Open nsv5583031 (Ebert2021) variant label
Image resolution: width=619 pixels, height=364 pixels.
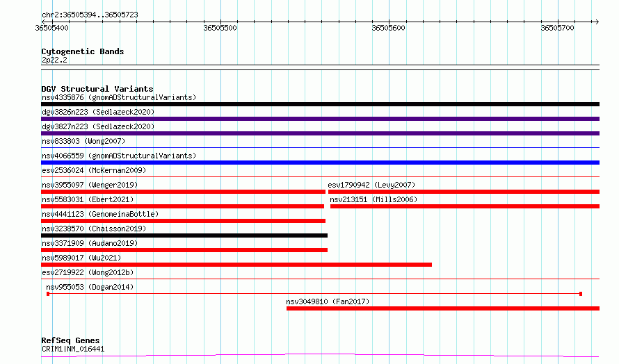pos(88,199)
